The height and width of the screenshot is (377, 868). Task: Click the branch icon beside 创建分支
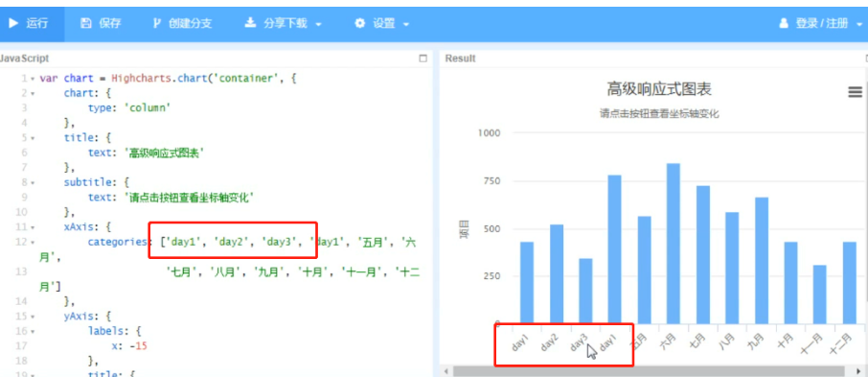click(157, 23)
